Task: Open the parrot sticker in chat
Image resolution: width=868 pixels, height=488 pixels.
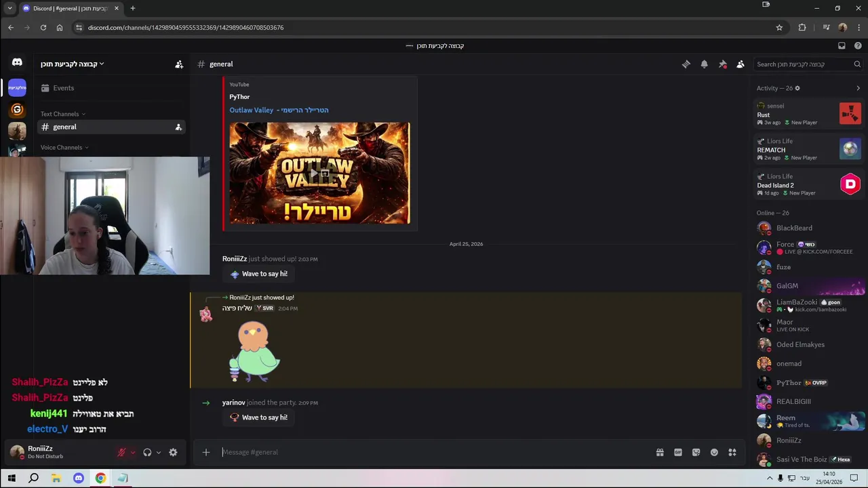Action: pos(254,351)
